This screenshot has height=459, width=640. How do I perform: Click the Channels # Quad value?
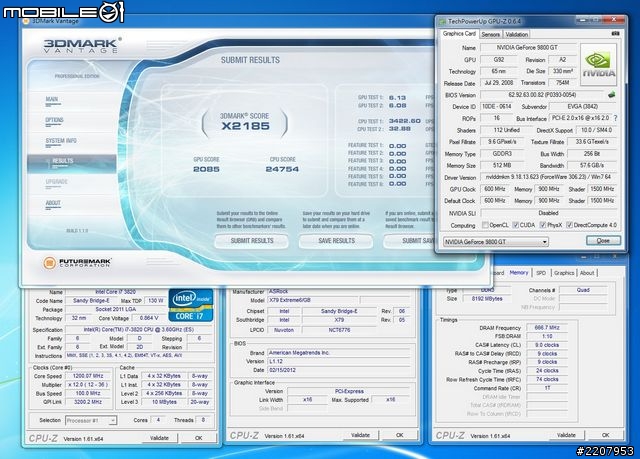[x=583, y=290]
